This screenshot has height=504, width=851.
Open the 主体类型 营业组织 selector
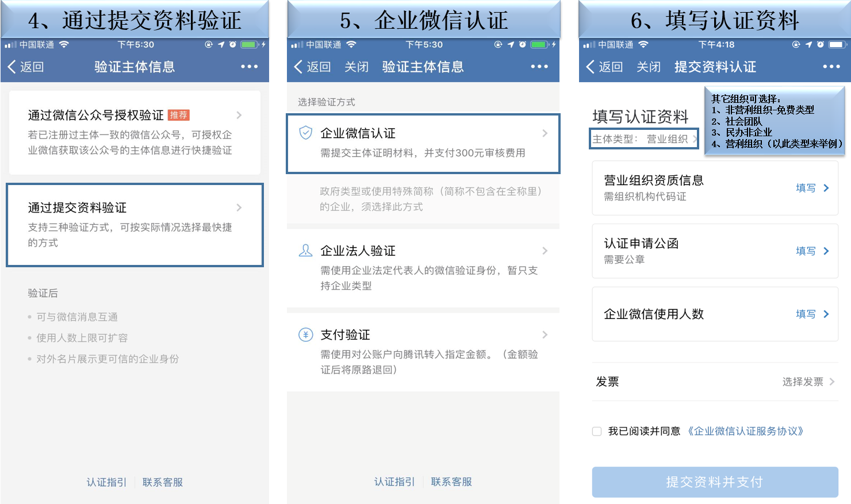click(x=644, y=138)
